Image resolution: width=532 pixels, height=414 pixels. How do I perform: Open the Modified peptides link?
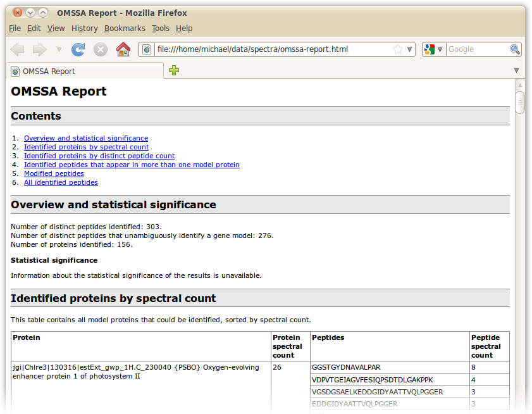(x=54, y=173)
